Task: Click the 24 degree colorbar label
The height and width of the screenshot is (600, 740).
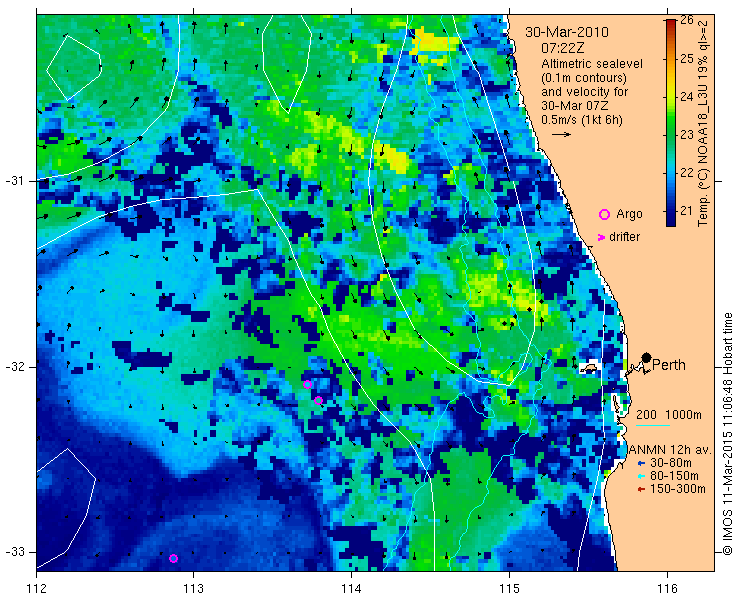Action: (x=687, y=96)
